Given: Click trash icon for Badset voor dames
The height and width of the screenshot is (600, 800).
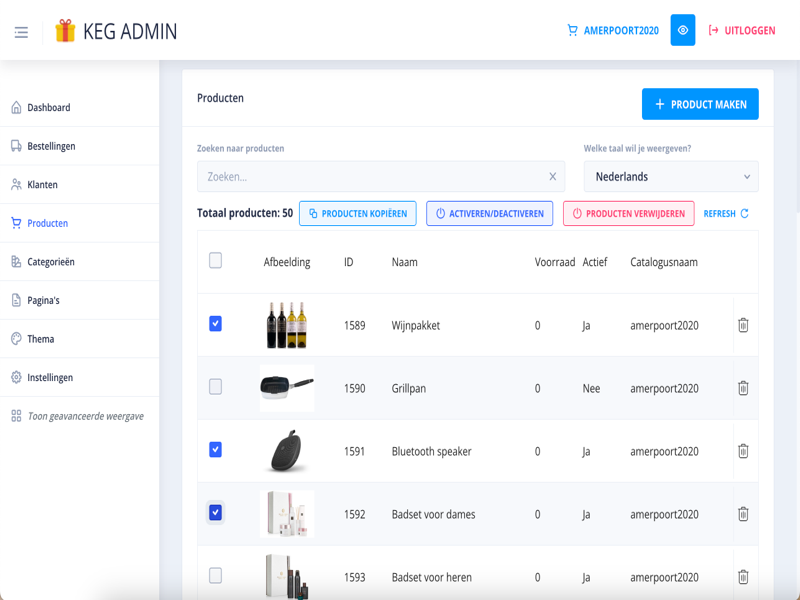Looking at the screenshot, I should click(743, 514).
